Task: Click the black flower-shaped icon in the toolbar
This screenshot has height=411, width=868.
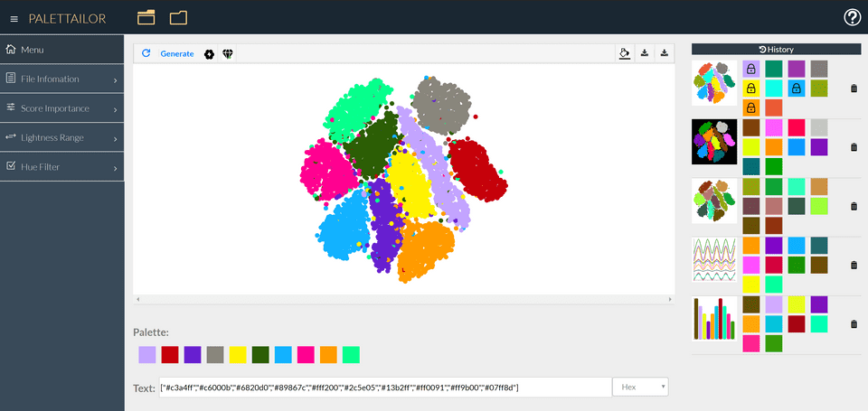Action: coord(209,54)
